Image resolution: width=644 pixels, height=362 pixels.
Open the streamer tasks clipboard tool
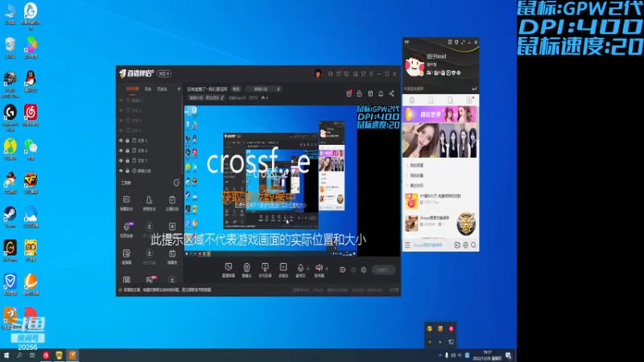(172, 203)
